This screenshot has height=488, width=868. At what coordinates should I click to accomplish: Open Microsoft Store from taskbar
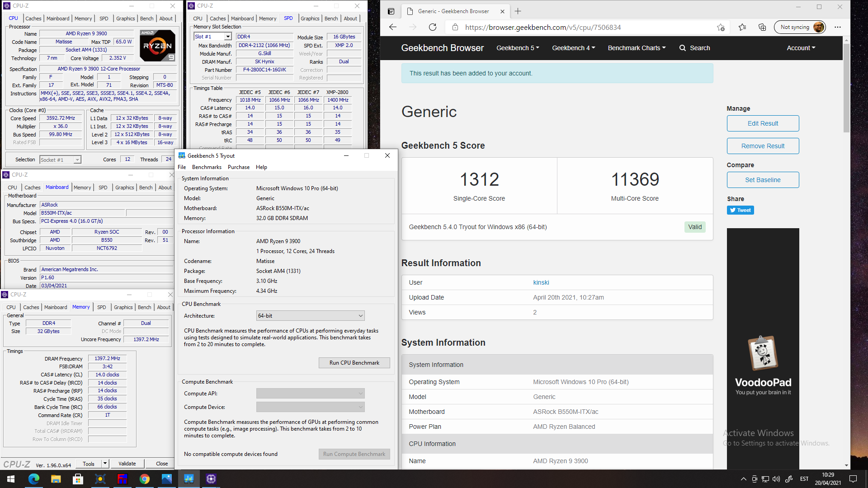click(78, 479)
